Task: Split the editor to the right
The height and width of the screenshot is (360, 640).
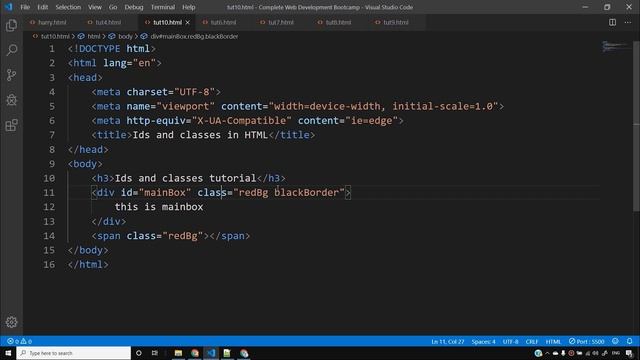Action: [612, 22]
